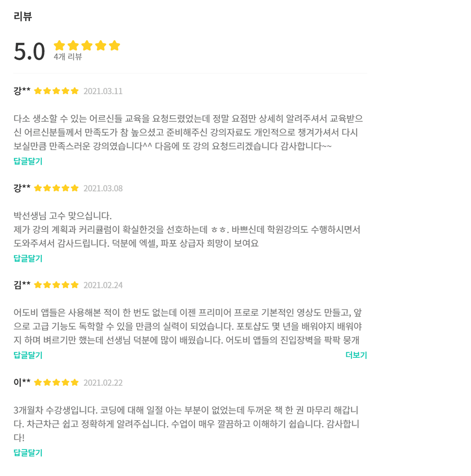Click the star rating beside reviewer 김**

56,285
